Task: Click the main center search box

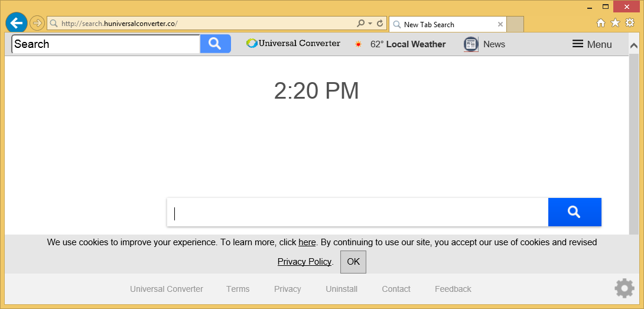Action: coord(357,212)
